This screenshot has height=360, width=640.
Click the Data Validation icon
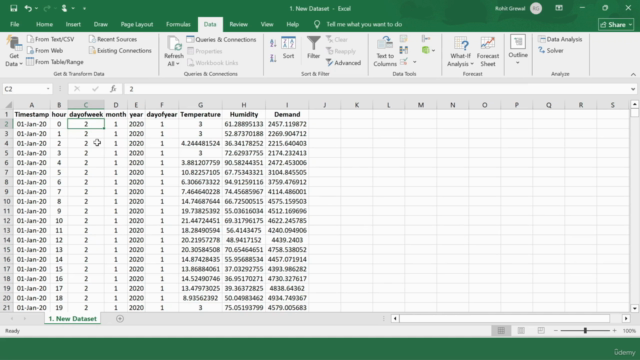tap(404, 62)
